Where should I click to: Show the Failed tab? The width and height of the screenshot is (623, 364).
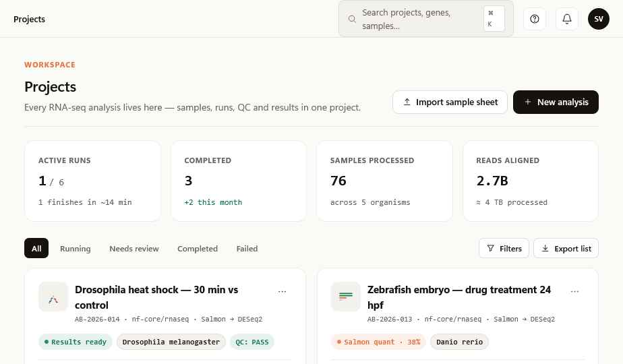click(x=247, y=249)
